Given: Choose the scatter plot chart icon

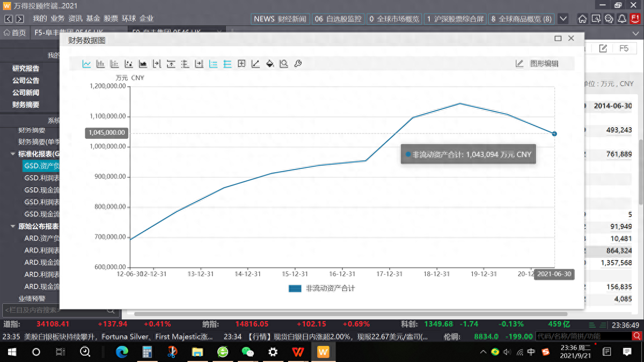Looking at the screenshot, I should [x=129, y=64].
